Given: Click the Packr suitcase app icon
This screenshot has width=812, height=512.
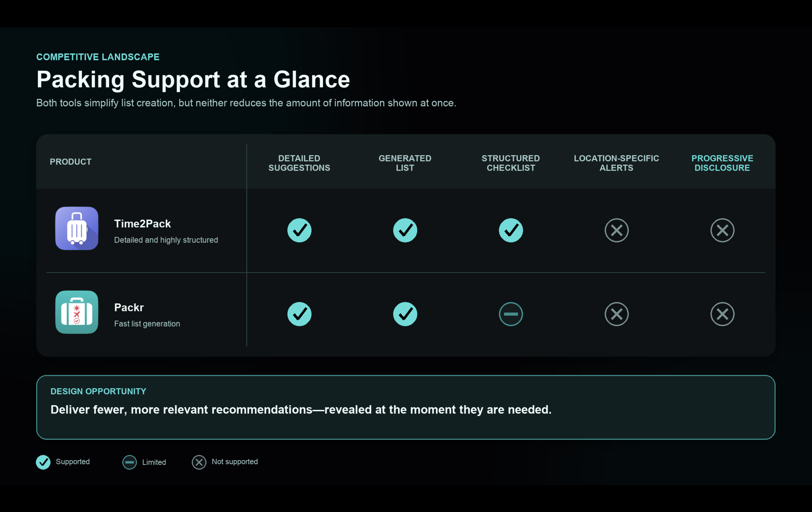Looking at the screenshot, I should click(77, 312).
